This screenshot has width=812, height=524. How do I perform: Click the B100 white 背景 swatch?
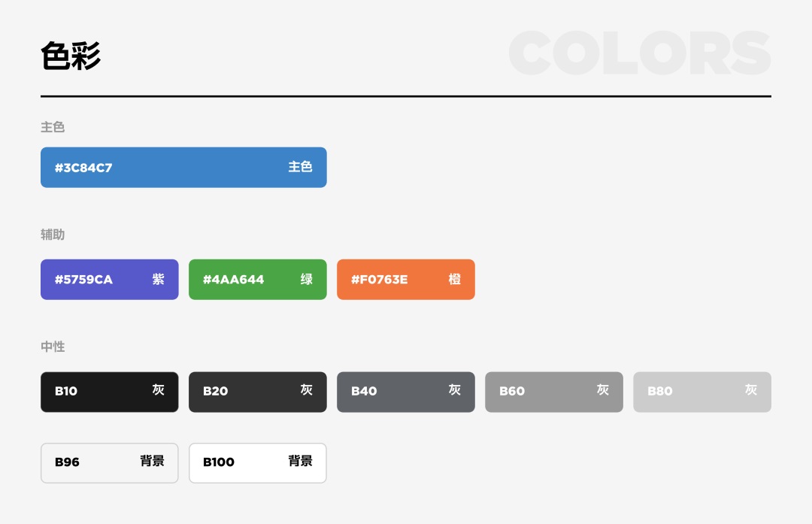pos(258,463)
